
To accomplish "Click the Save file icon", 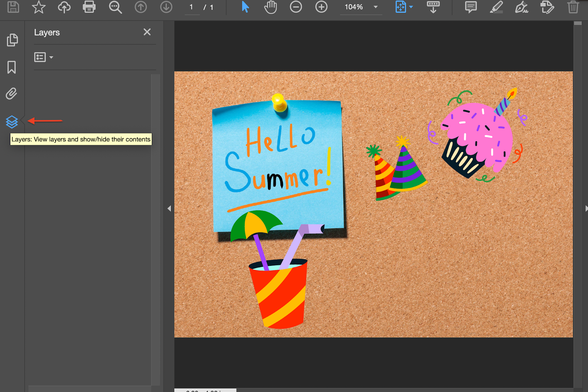I will (x=13, y=7).
